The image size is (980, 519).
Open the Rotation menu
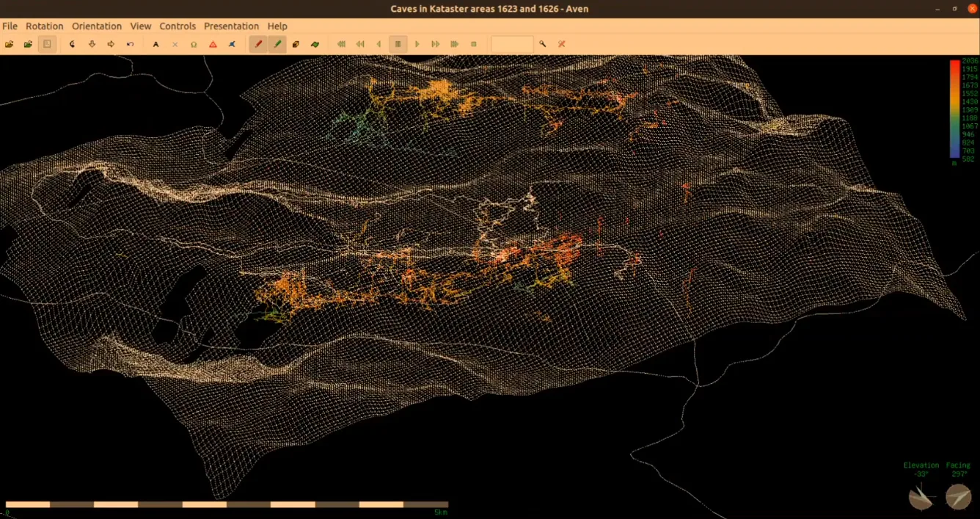click(x=44, y=26)
